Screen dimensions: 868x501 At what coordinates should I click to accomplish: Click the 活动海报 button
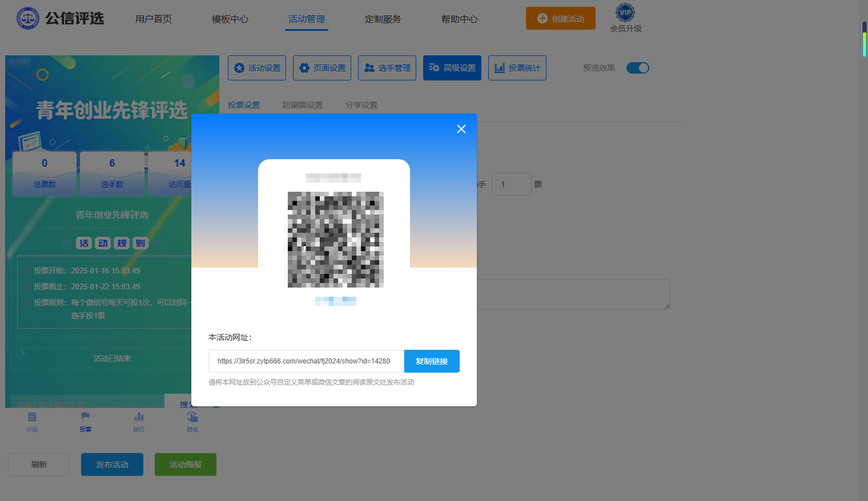coord(186,464)
